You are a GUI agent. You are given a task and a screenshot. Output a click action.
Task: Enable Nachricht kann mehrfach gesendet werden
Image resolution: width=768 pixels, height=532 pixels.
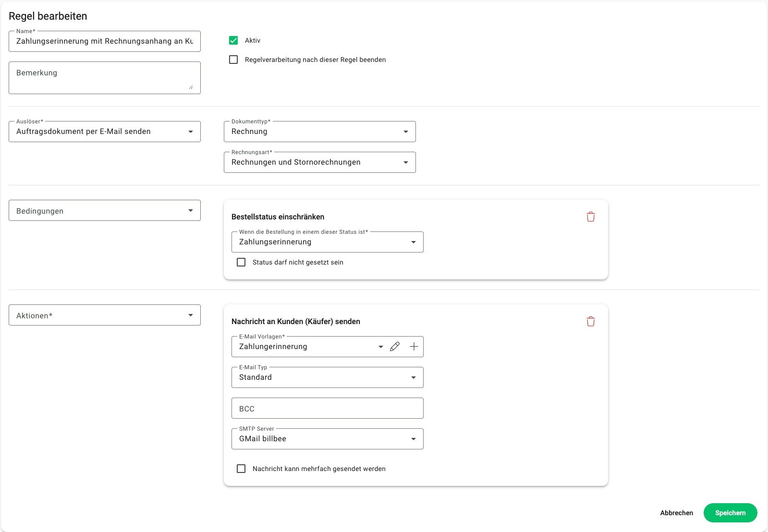pos(241,469)
